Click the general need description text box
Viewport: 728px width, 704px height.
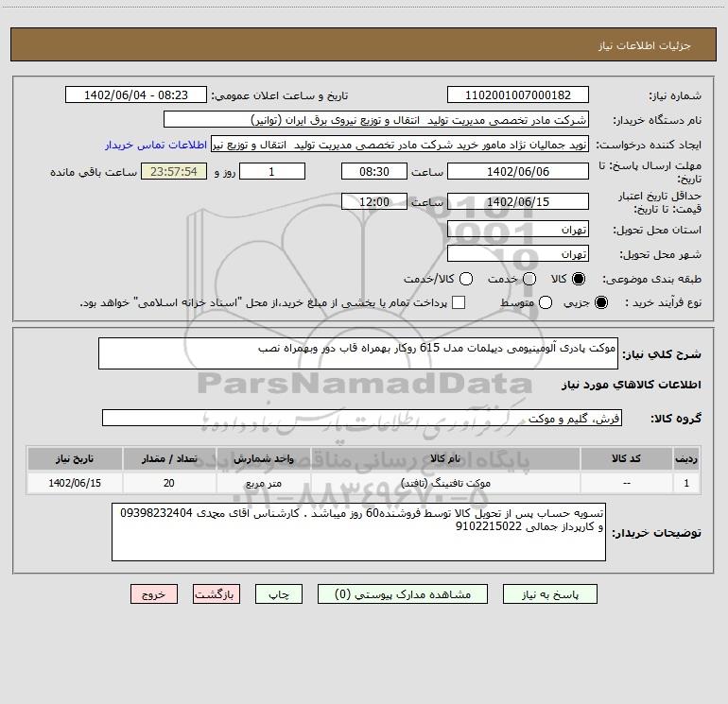click(358, 353)
